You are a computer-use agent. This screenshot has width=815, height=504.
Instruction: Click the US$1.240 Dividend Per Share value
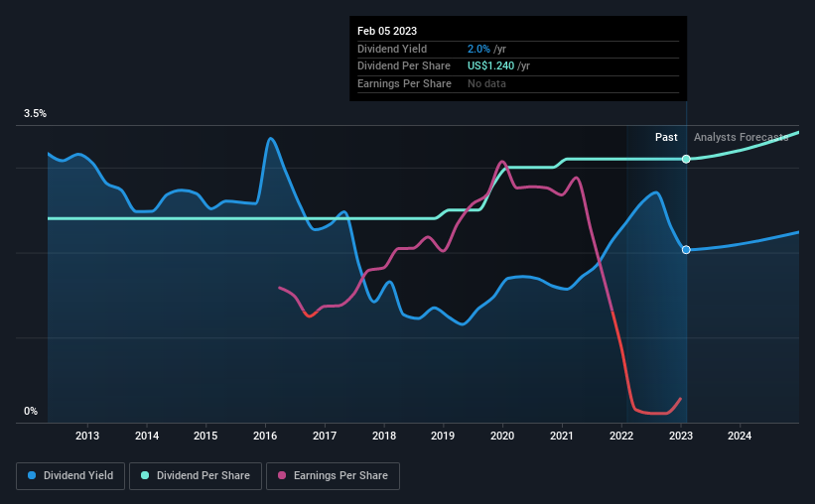point(490,66)
